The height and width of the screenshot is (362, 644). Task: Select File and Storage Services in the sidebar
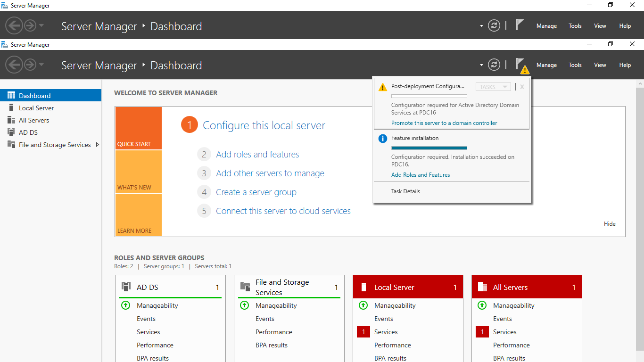click(x=50, y=145)
